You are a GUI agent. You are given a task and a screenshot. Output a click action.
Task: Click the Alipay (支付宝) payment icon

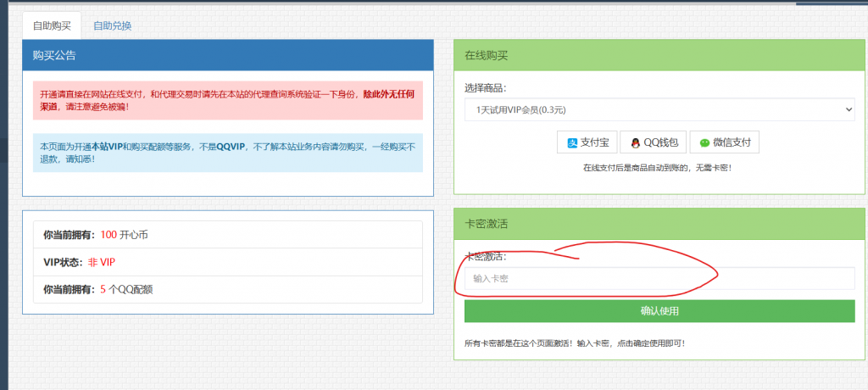(573, 142)
